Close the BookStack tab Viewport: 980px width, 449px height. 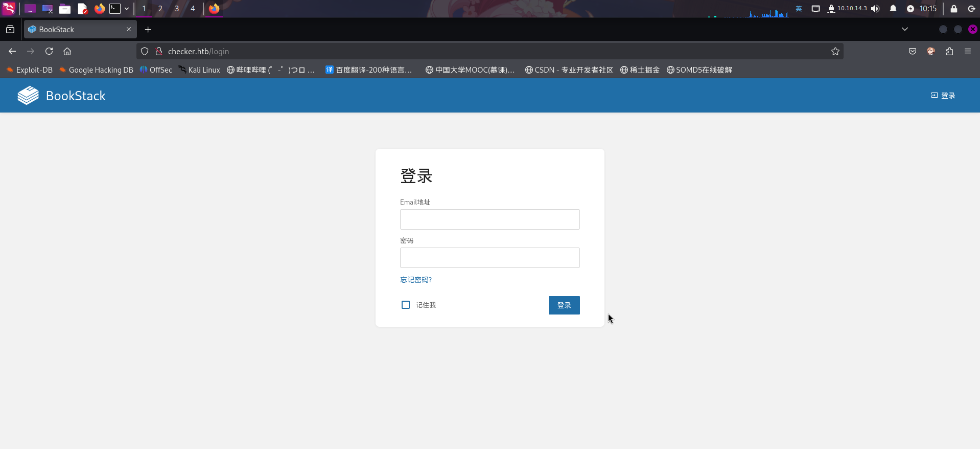click(x=129, y=29)
